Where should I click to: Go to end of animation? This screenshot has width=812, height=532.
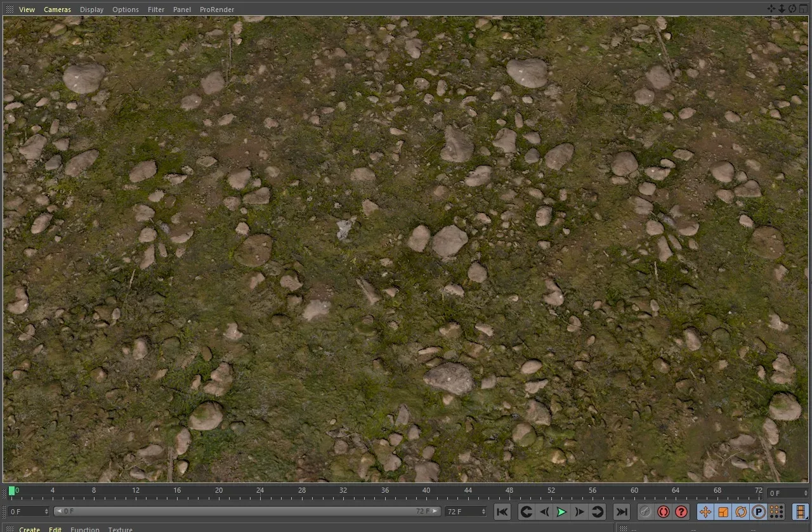point(622,512)
